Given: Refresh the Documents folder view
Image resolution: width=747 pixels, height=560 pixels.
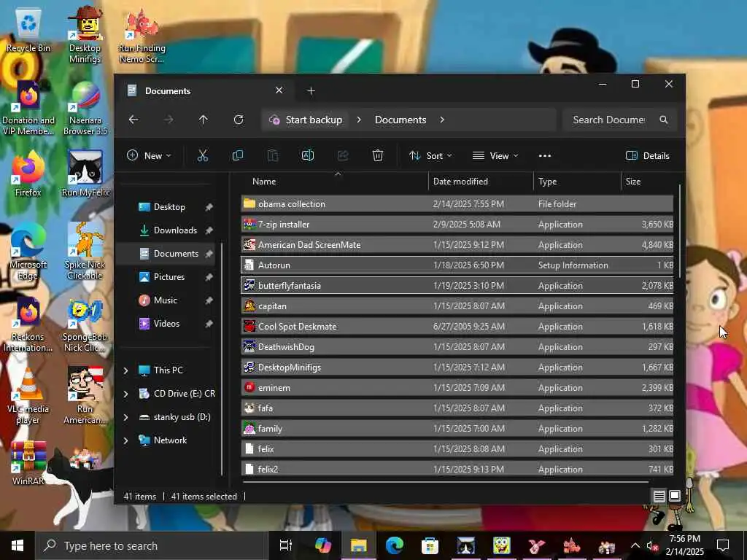Looking at the screenshot, I should pyautogui.click(x=239, y=120).
